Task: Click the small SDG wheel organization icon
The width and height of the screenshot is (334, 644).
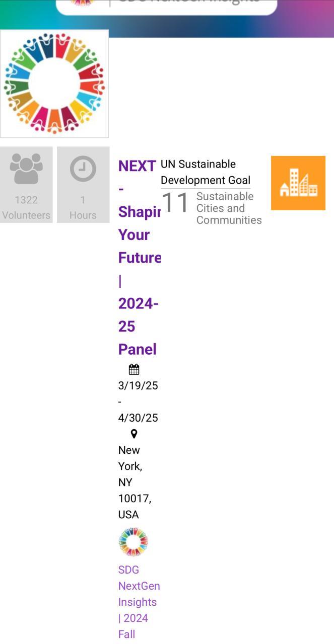Action: point(133,542)
